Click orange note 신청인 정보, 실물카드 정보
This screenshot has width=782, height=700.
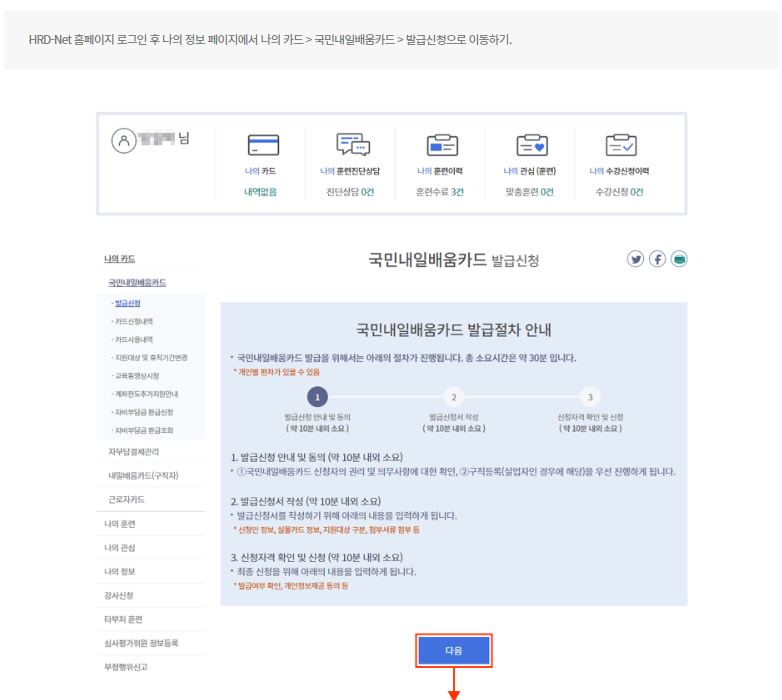coord(327,530)
